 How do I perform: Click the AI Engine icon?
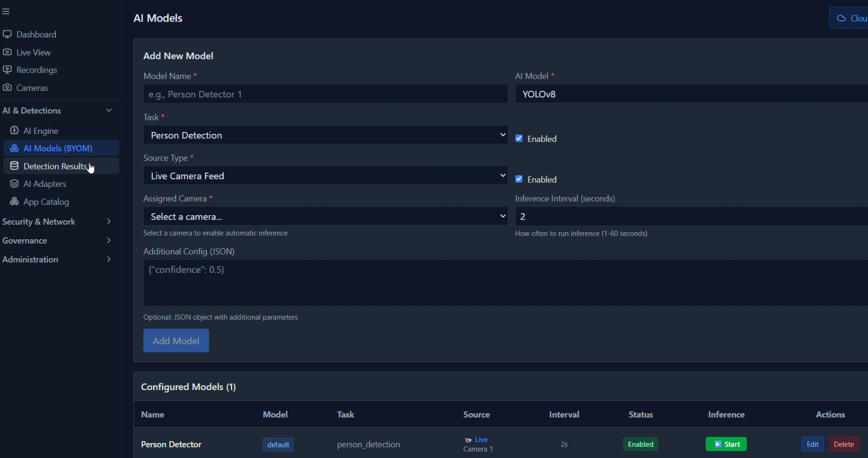coord(14,130)
